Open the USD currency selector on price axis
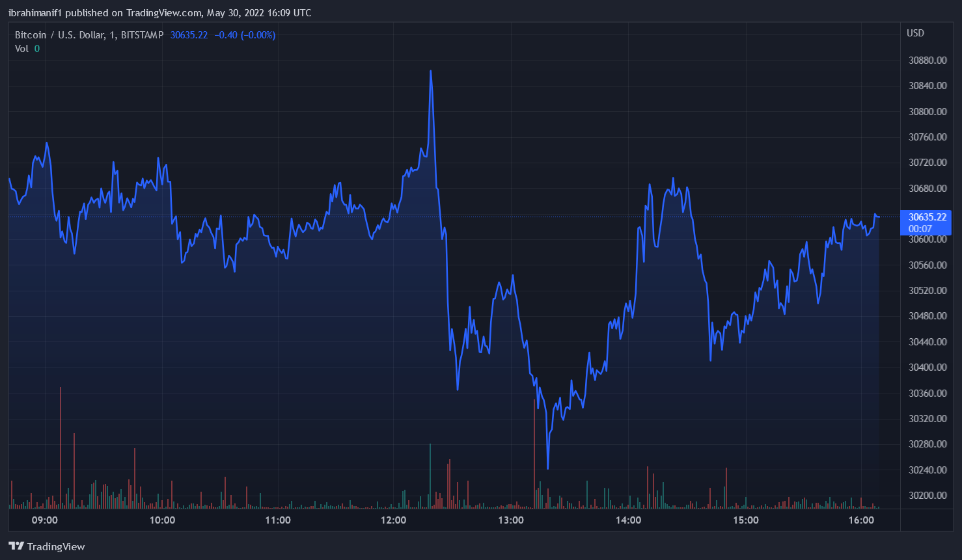The image size is (962, 560). (x=915, y=33)
